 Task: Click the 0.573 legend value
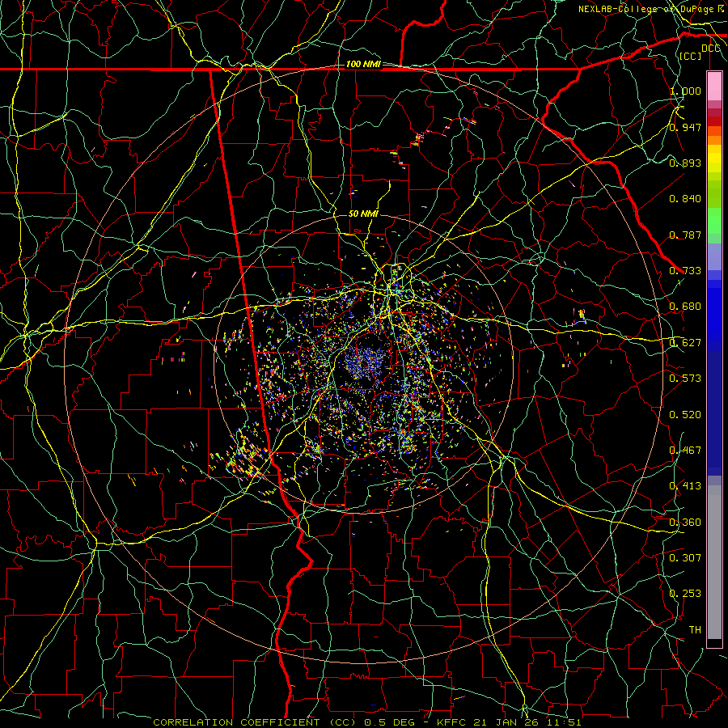point(685,379)
